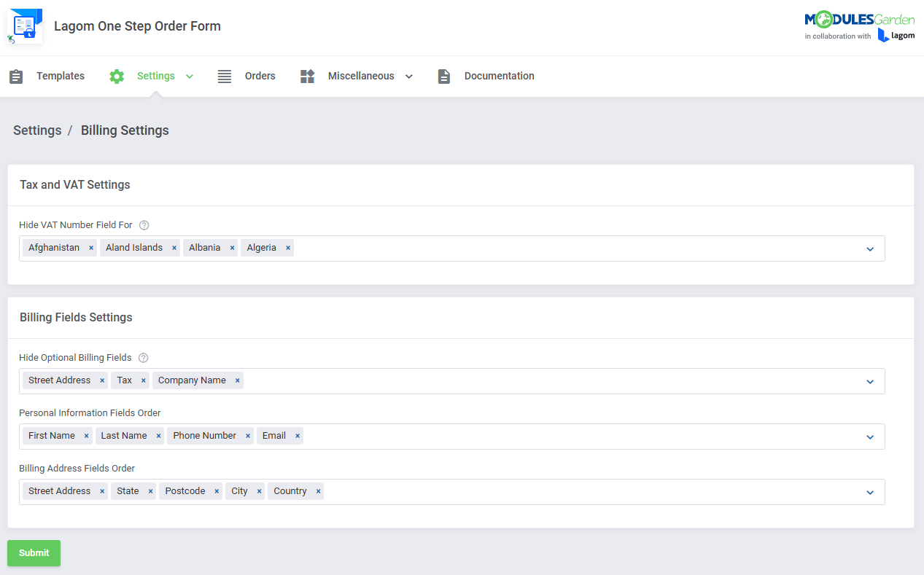Click 'Hide VAT Number Field For' label
This screenshot has height=575, width=924.
pos(76,225)
